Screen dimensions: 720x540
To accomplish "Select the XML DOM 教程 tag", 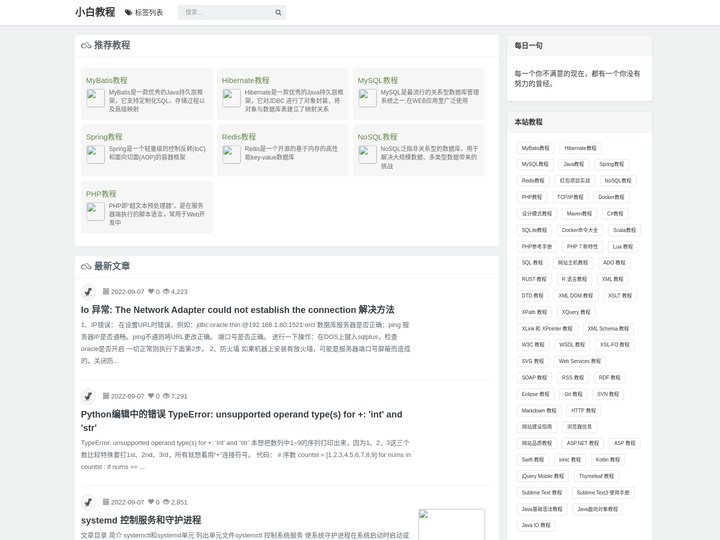I will coord(576,296).
